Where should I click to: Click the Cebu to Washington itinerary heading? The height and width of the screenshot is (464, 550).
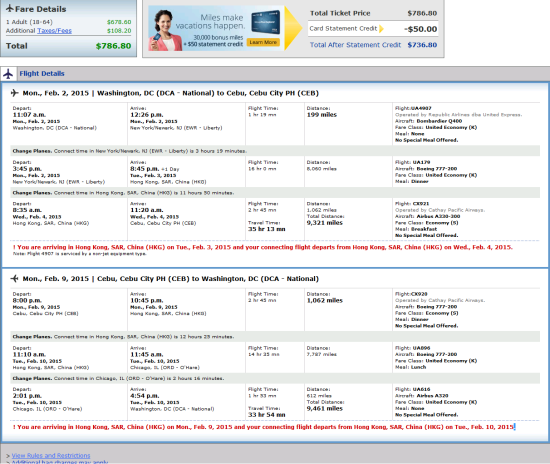click(x=170, y=278)
